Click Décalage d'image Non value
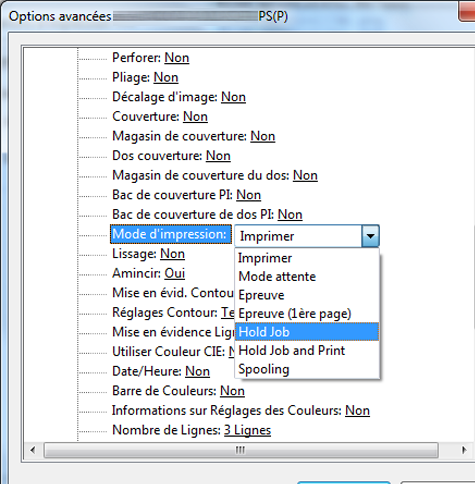475x484 pixels. tap(233, 97)
